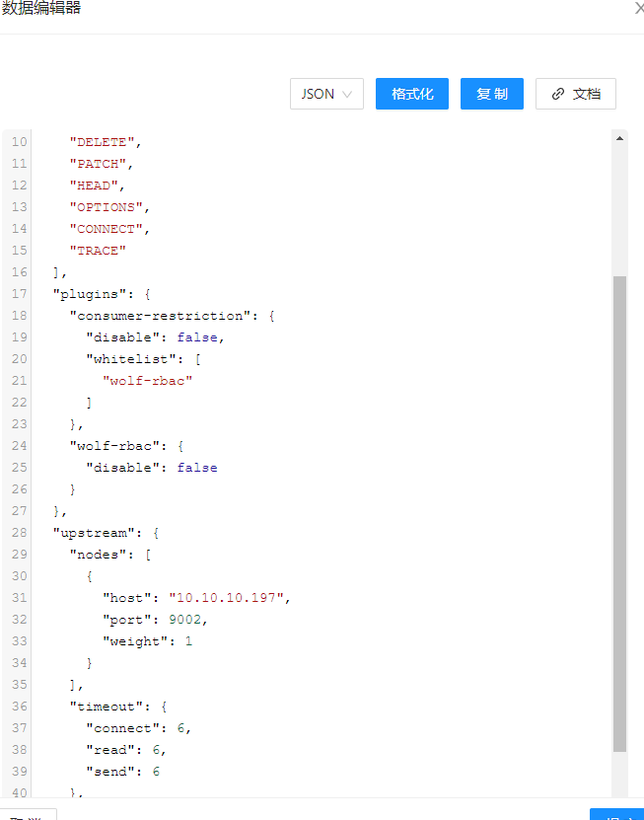Viewport: 644px width, 820px height.
Task: Click the "HEAD" string on line 12
Action: point(94,186)
